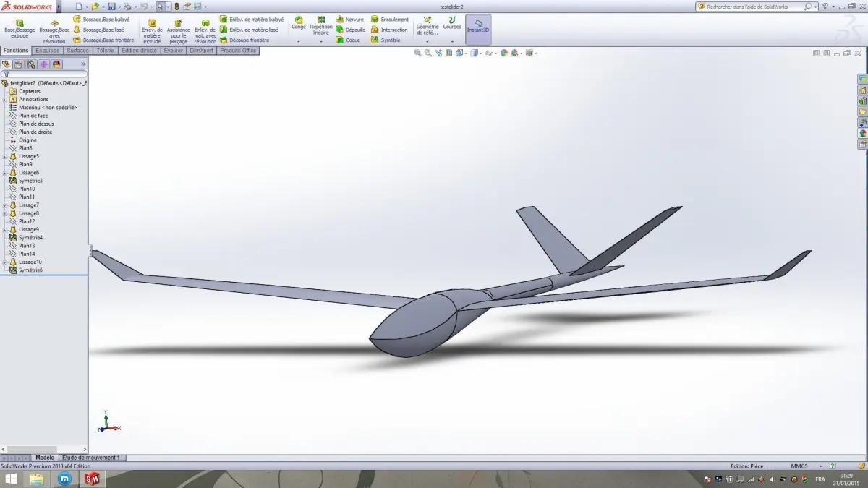Expand the Annotations tree node

[5, 99]
